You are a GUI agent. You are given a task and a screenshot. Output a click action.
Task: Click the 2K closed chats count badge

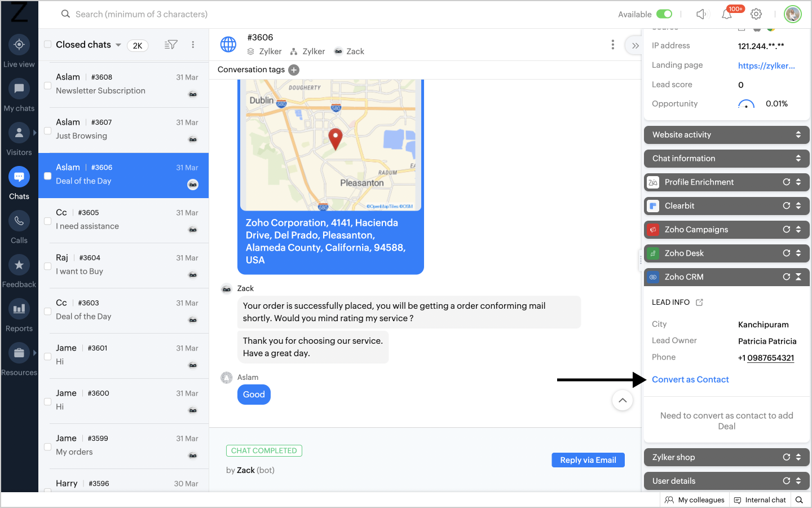[138, 46]
